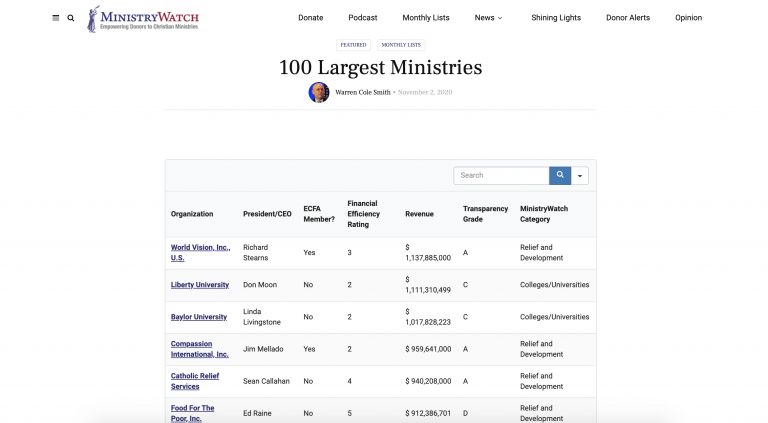Viewport: 768px width, 423px height.
Task: Open the hamburger menu icon
Action: (x=55, y=18)
